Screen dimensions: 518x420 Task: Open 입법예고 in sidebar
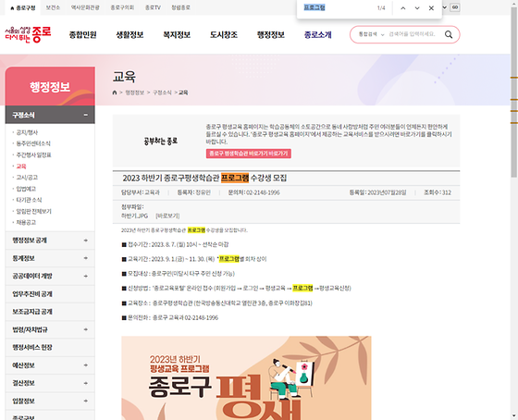(26, 189)
